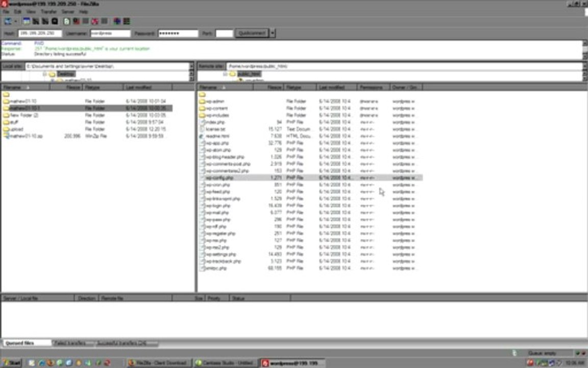Click the 'stuff' folder icon in local list

[6, 122]
